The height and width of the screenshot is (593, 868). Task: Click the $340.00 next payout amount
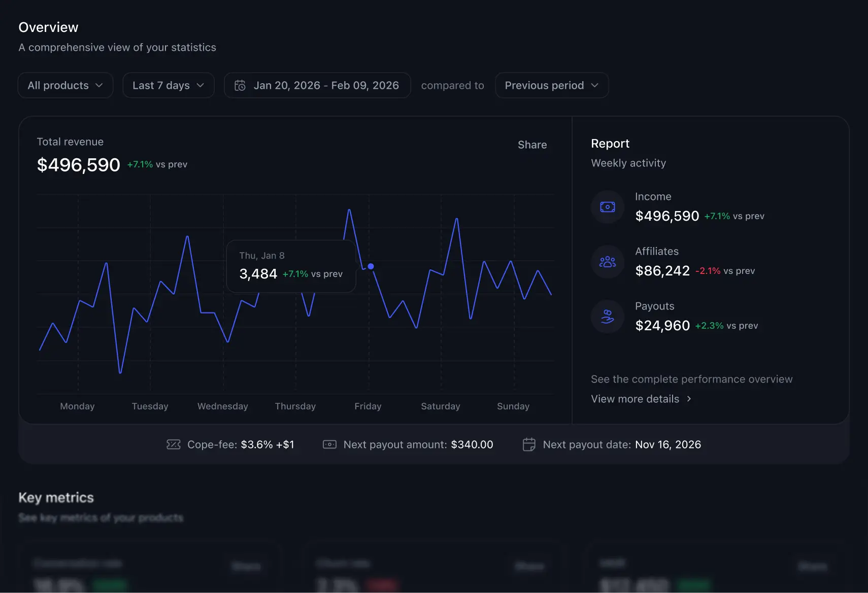[472, 444]
